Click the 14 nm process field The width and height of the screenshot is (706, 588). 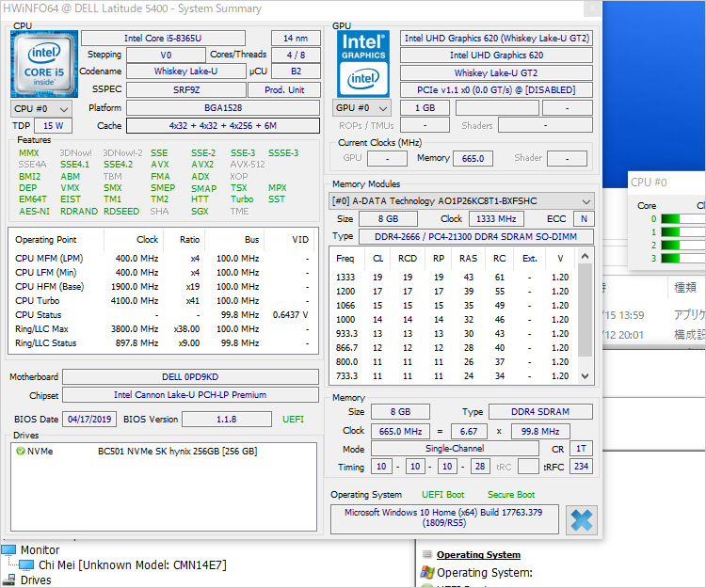[296, 39]
